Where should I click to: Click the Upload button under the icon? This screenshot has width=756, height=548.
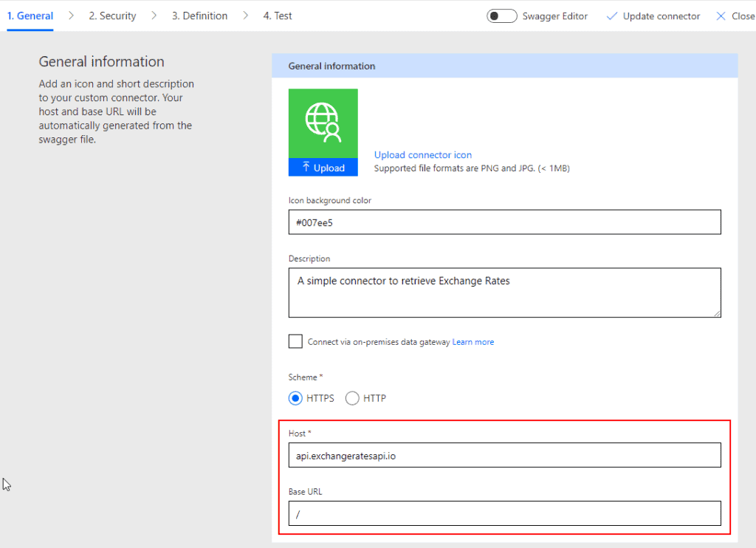[x=323, y=168]
